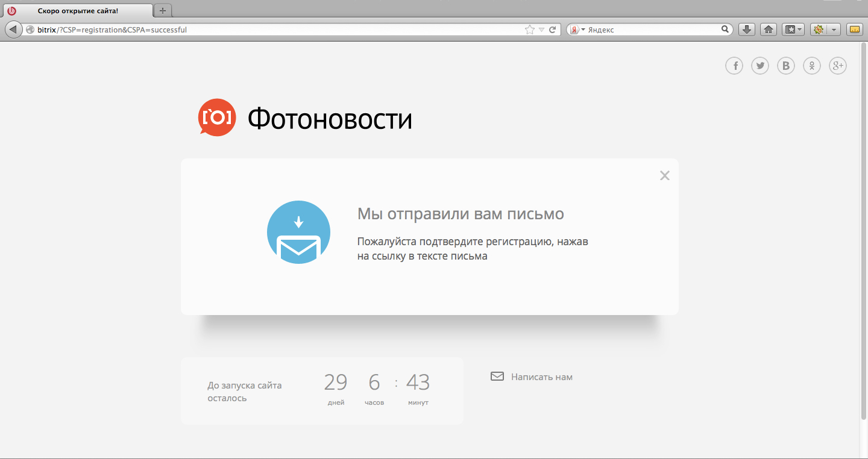Click the Яндекс search input field
This screenshot has width=868, height=459.
[x=651, y=30]
